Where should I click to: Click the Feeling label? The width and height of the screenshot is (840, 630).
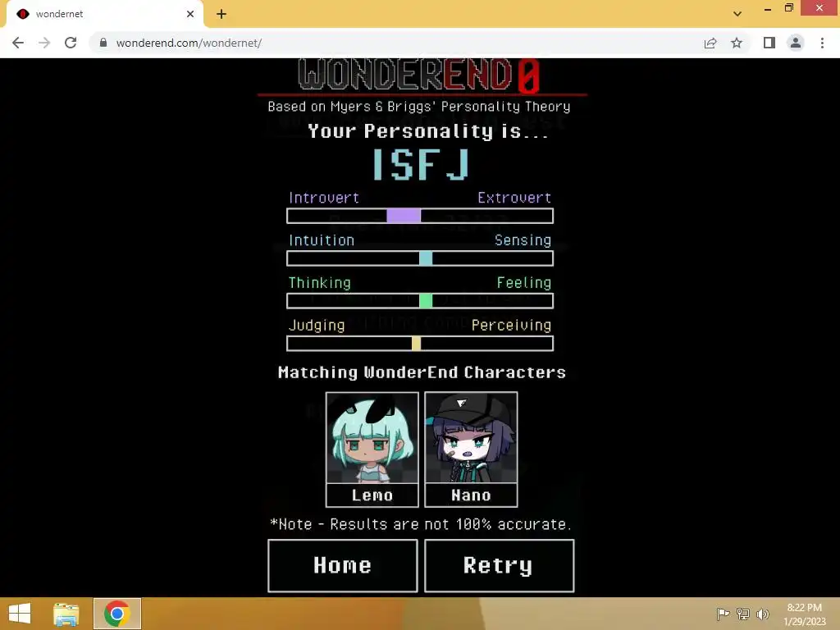pyautogui.click(x=524, y=283)
